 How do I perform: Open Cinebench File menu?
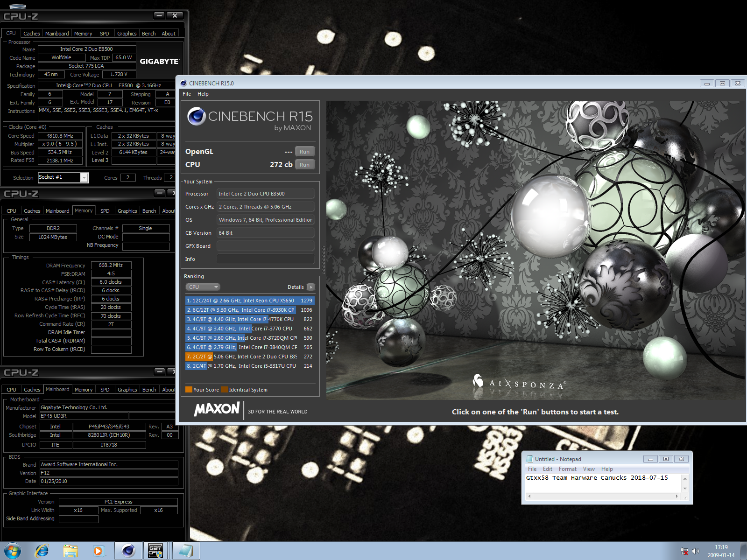click(187, 94)
